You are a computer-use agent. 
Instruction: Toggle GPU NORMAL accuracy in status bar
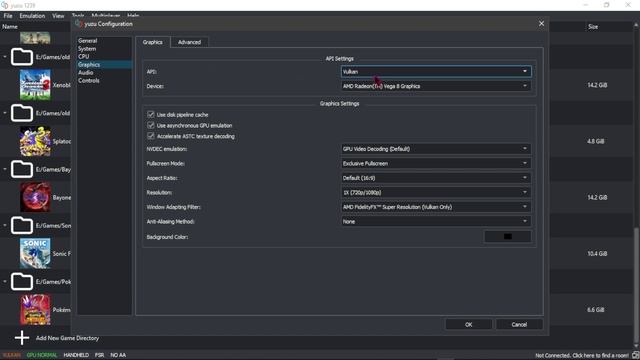42,355
